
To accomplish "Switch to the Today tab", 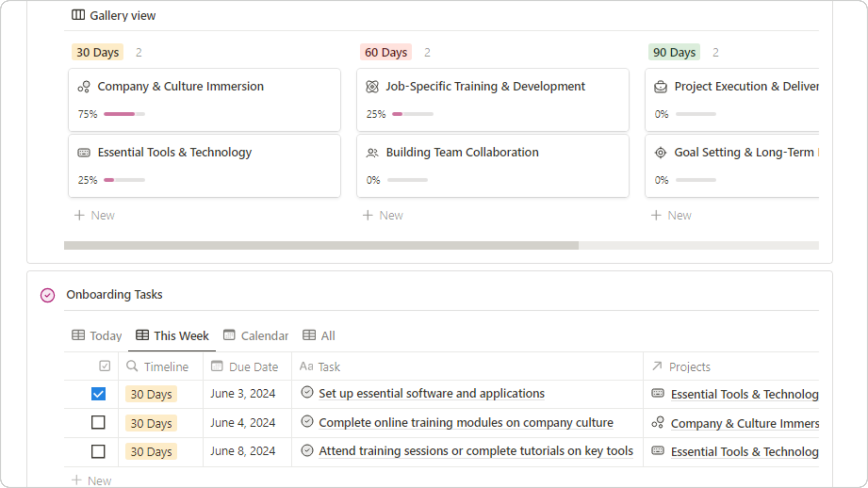I will tap(97, 336).
